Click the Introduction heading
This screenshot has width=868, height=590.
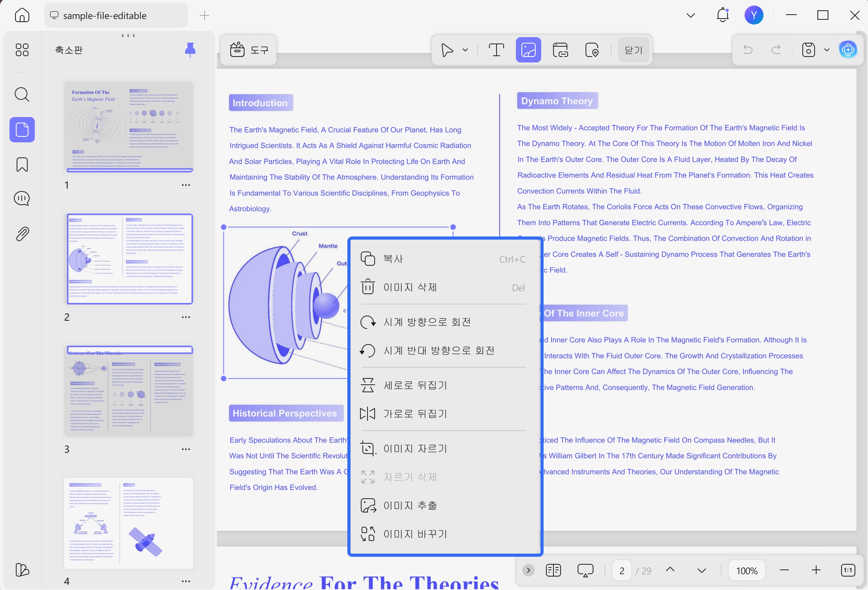point(260,103)
